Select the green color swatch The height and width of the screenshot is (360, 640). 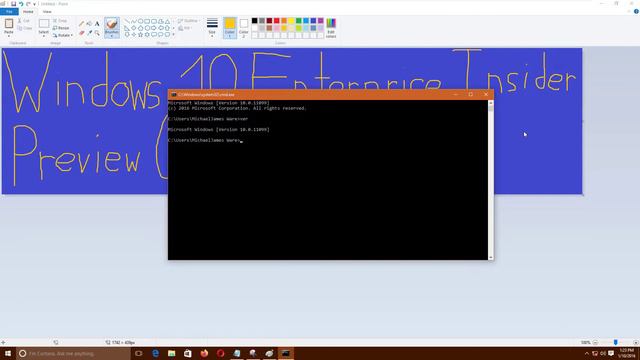tap(298, 20)
